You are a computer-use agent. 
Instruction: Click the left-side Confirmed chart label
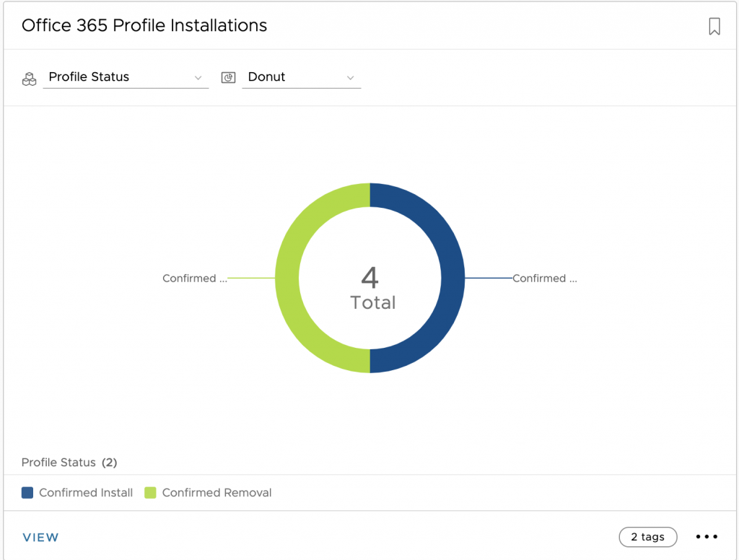[x=195, y=279]
